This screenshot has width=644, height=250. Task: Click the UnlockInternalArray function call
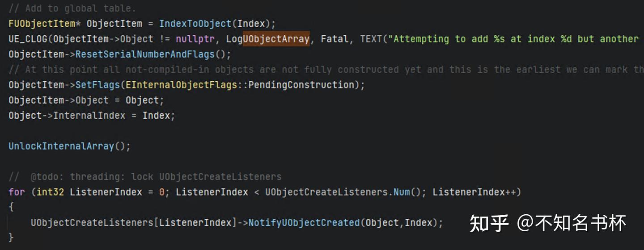point(61,146)
